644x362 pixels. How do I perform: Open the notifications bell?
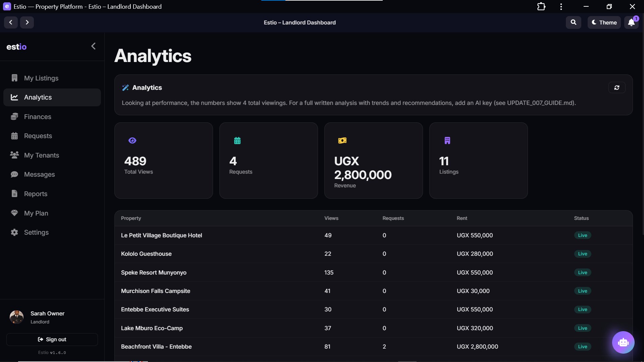point(631,22)
